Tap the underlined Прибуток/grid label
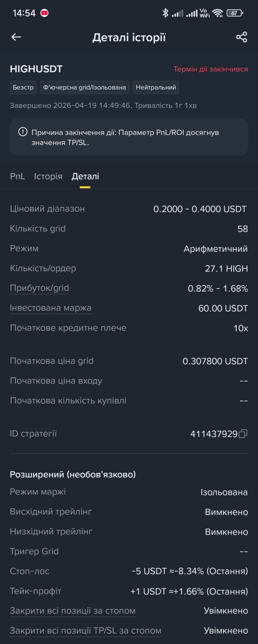Image resolution: width=258 pixels, height=644 pixels. 39,288
